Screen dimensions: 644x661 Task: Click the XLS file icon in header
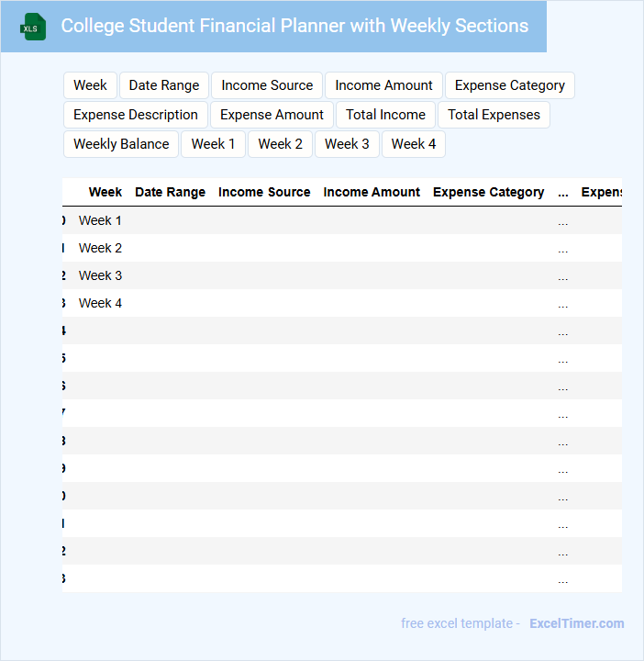[x=33, y=27]
